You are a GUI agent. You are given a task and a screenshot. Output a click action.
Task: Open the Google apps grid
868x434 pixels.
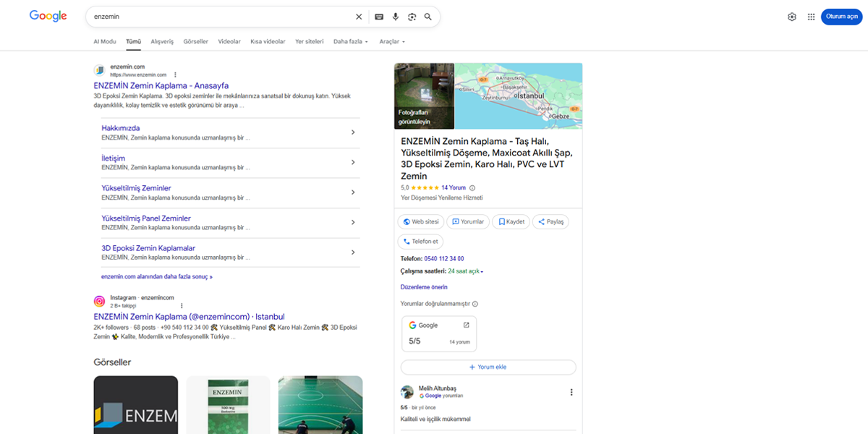pyautogui.click(x=811, y=16)
